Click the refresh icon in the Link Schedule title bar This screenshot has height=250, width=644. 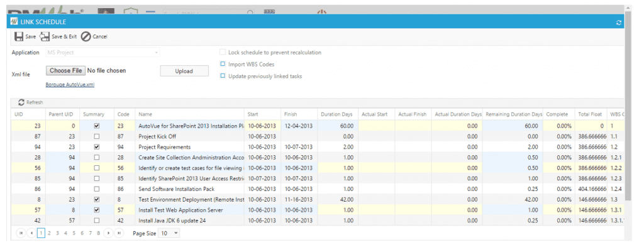pos(619,23)
